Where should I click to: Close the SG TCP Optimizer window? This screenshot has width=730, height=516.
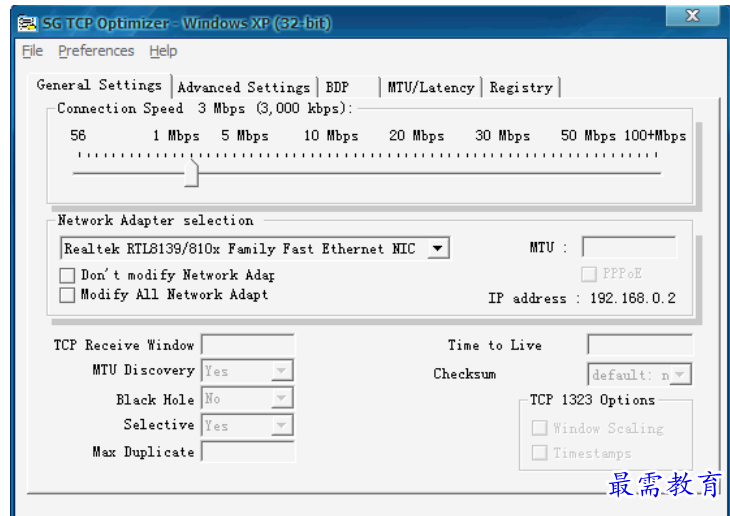point(693,15)
